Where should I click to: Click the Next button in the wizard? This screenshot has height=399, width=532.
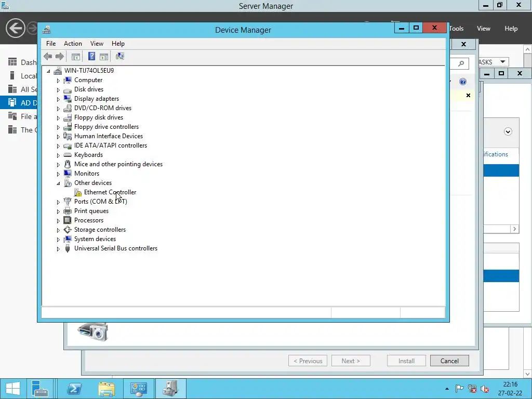pyautogui.click(x=351, y=361)
